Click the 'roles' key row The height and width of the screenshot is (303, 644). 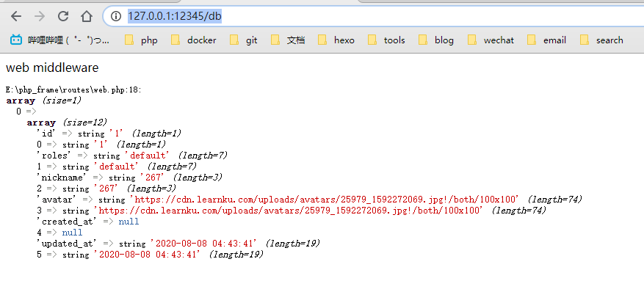coord(132,156)
